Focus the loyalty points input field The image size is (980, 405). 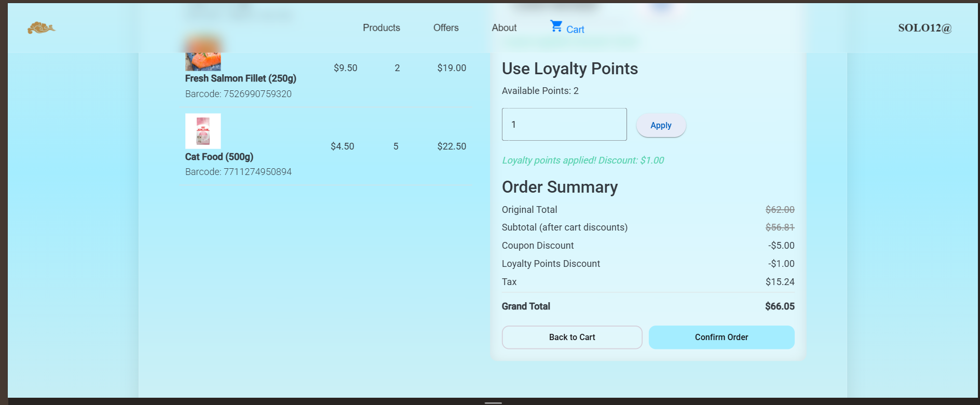(564, 125)
